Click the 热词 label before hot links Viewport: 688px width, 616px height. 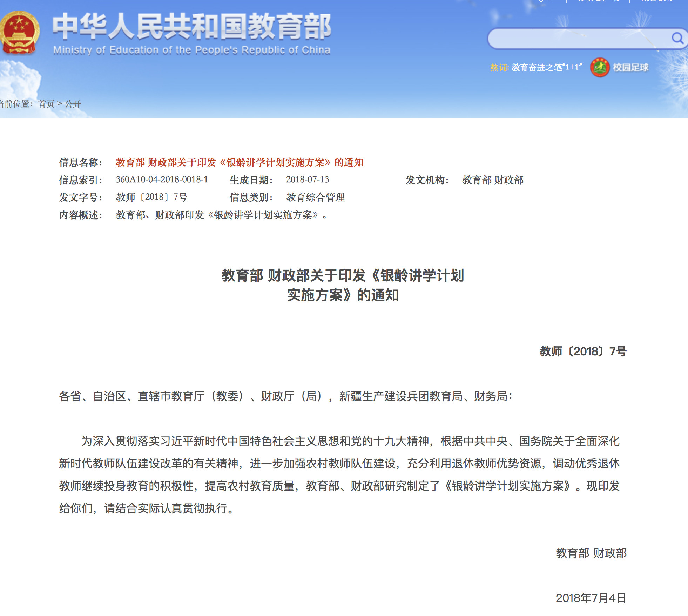(x=499, y=67)
